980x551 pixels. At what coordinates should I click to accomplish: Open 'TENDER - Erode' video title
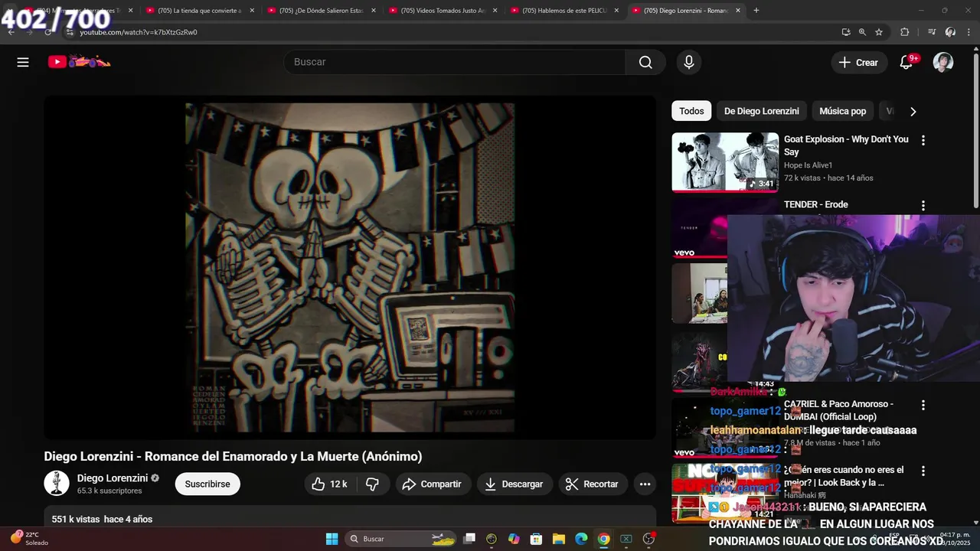tap(816, 204)
